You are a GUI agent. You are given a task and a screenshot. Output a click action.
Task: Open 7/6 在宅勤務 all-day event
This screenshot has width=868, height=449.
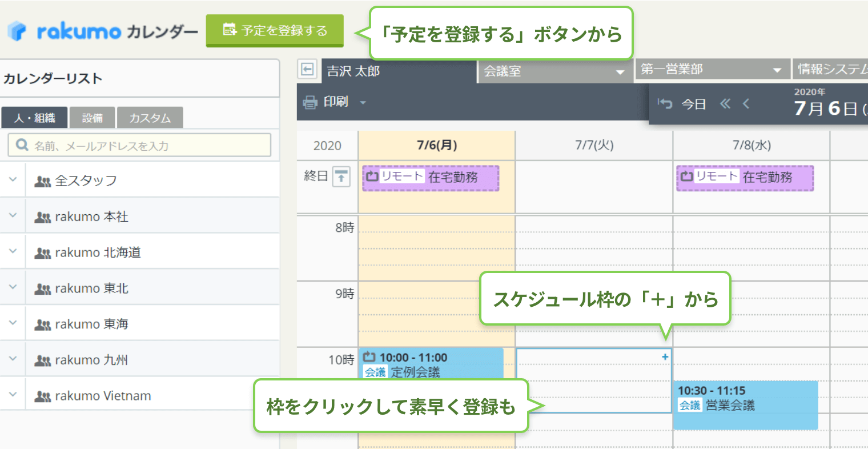431,178
